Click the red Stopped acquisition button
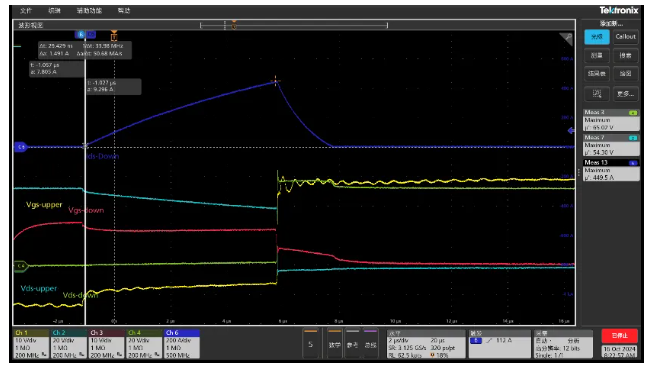Image resolution: width=650 pixels, height=367 pixels. [x=619, y=335]
